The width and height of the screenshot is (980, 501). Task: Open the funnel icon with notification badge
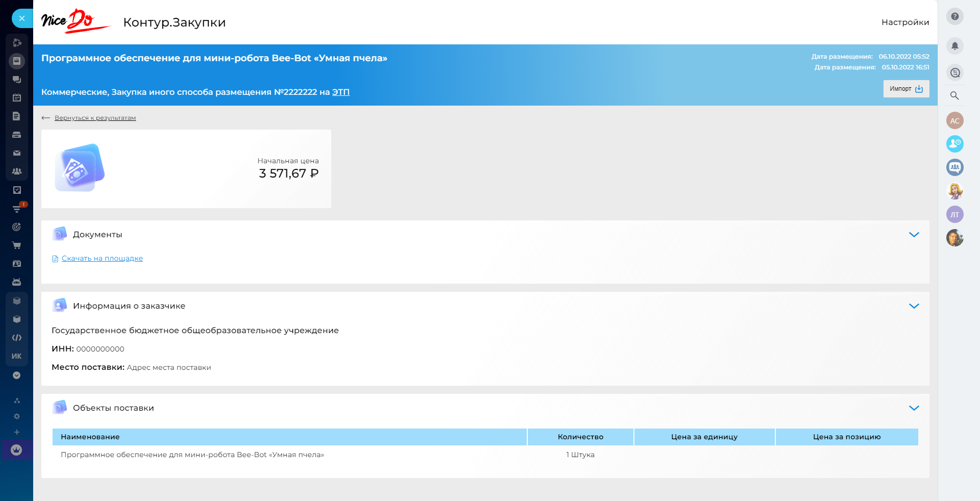click(x=16, y=209)
